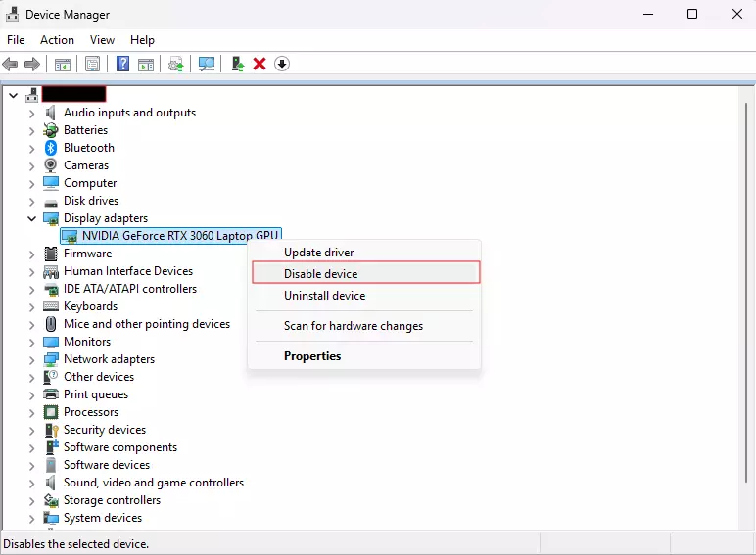Expand the Audio inputs and outputs category
This screenshot has height=555, width=756.
[31, 114]
